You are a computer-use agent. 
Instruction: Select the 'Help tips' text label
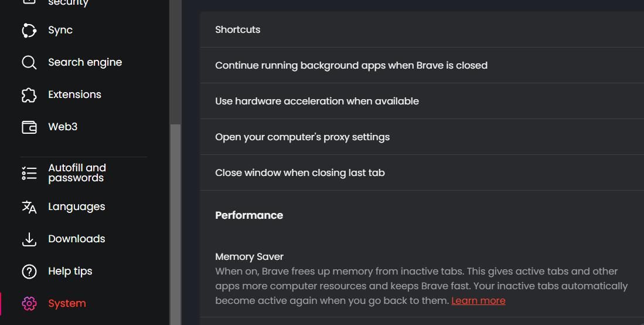point(70,272)
